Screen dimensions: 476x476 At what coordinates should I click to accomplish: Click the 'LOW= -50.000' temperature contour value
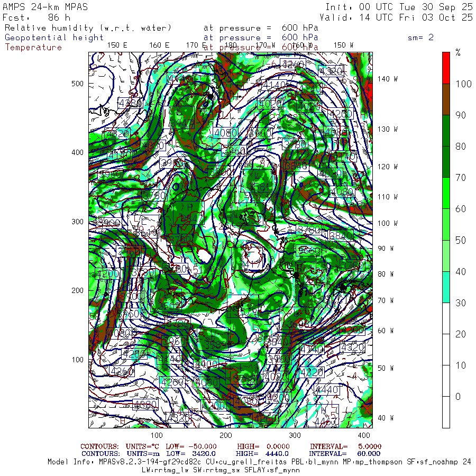tap(191, 446)
